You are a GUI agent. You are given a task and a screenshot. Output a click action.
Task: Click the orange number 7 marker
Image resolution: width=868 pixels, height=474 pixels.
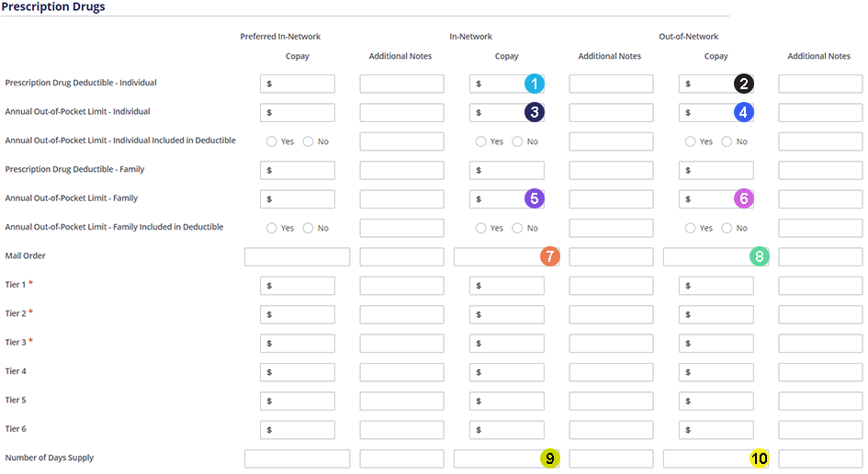pos(549,255)
